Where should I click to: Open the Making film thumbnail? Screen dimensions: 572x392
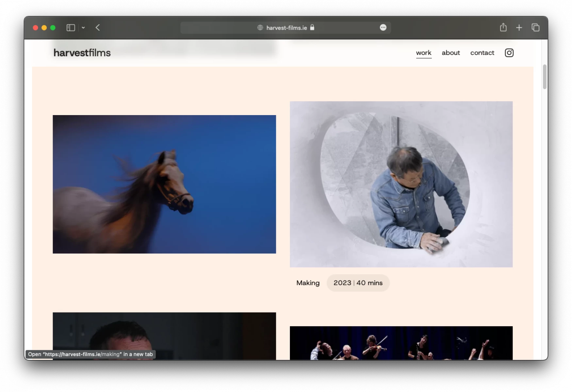(x=401, y=184)
